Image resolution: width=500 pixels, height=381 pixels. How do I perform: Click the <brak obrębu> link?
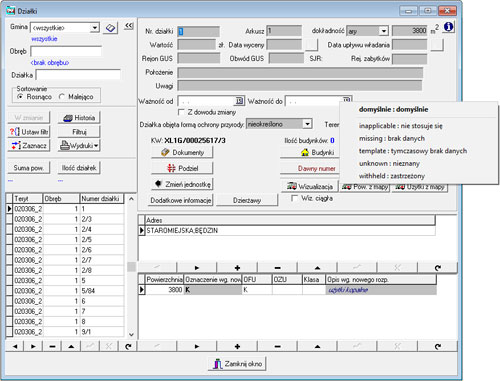[50, 62]
